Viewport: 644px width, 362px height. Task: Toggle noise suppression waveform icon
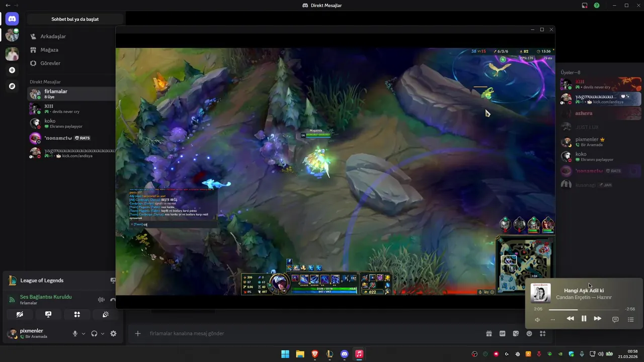click(101, 300)
